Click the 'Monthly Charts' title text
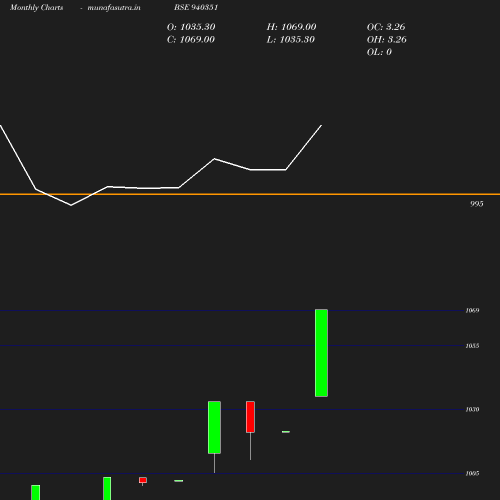500x500 pixels. pos(36,8)
